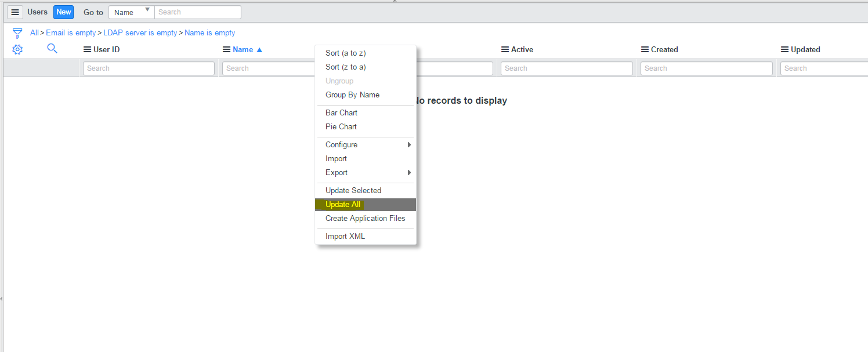Expand the Go to Name dropdown

click(x=132, y=12)
